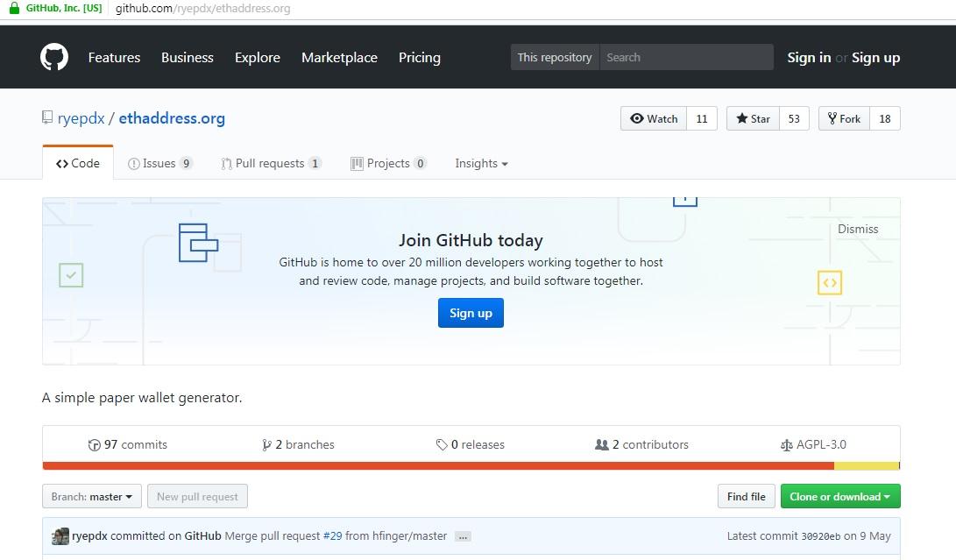Click the New pull request button

coord(197,497)
